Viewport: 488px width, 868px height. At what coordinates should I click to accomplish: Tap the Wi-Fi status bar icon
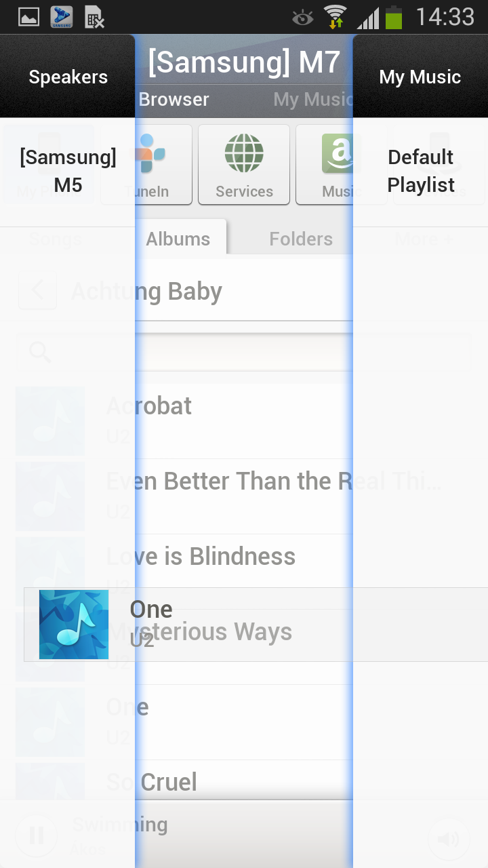point(335,17)
